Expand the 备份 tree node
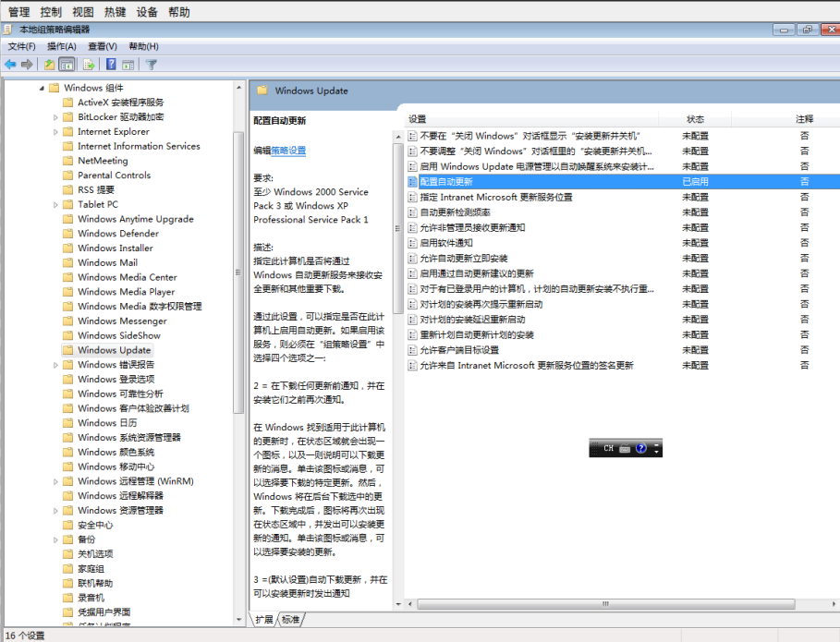This screenshot has height=642, width=840. click(x=55, y=539)
